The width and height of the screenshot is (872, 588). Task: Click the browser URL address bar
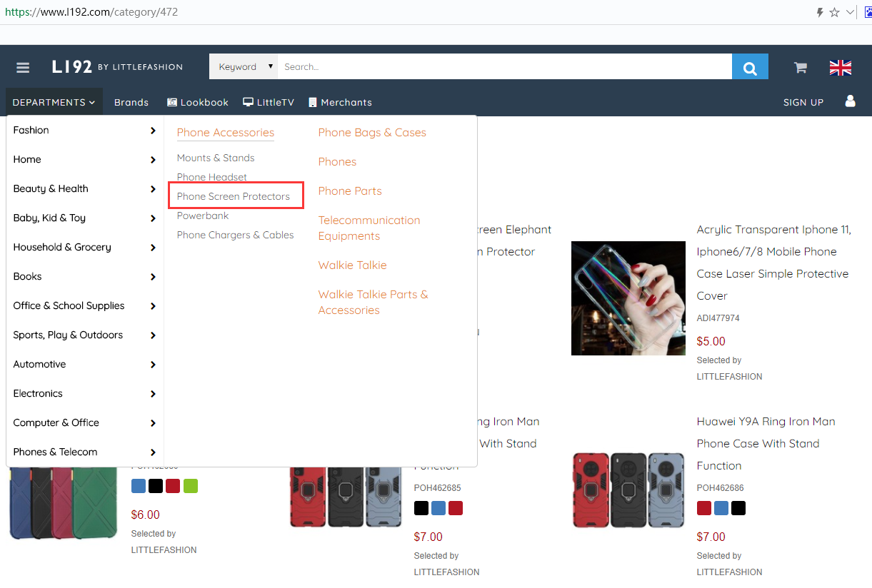click(407, 12)
